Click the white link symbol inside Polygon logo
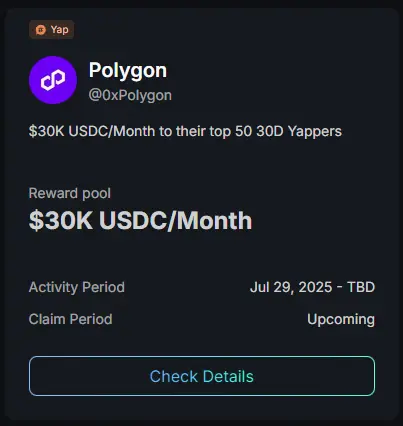The height and width of the screenshot is (426, 403). coord(53,80)
